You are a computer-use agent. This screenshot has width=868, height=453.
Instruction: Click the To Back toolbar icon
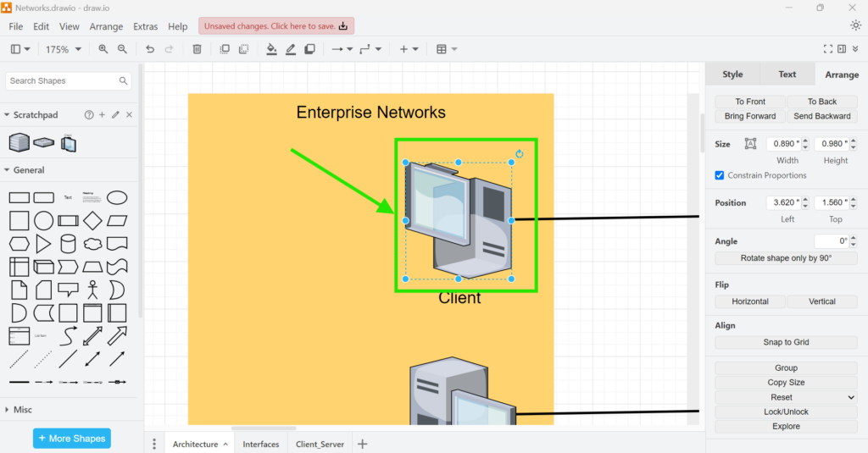pyautogui.click(x=243, y=49)
